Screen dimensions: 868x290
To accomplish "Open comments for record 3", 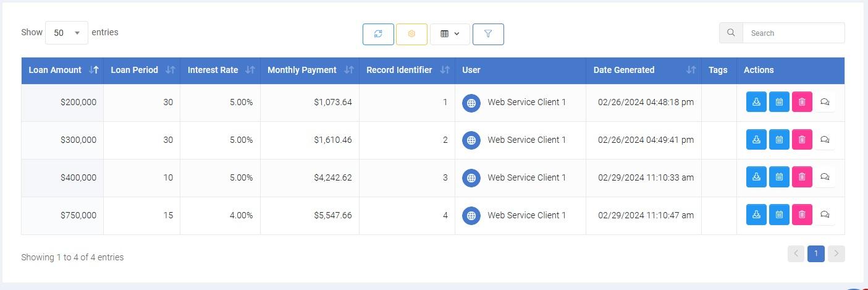I will tap(825, 177).
